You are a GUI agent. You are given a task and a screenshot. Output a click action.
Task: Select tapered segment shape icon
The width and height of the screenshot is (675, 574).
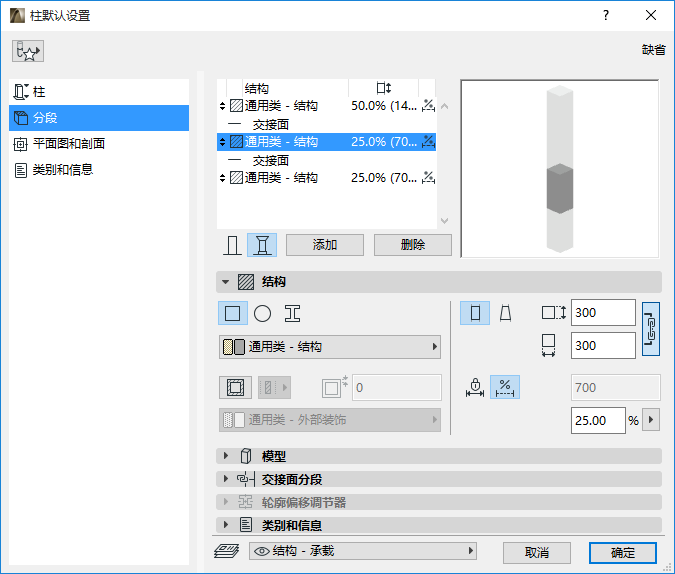coord(505,313)
